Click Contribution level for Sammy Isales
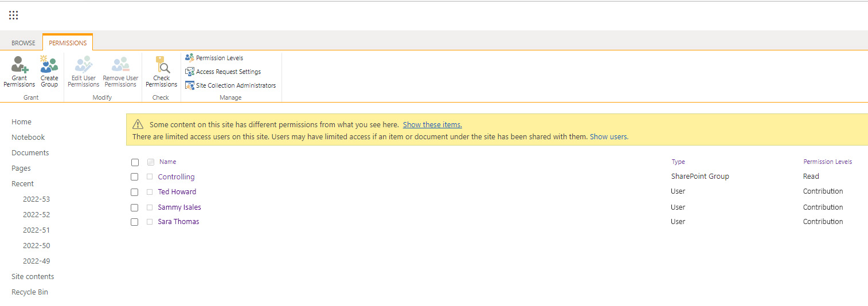Image resolution: width=868 pixels, height=306 pixels. pos(823,207)
